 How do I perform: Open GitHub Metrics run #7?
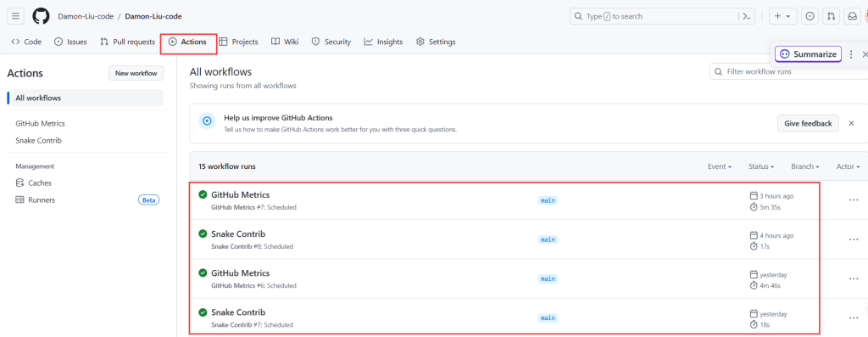[x=240, y=194]
